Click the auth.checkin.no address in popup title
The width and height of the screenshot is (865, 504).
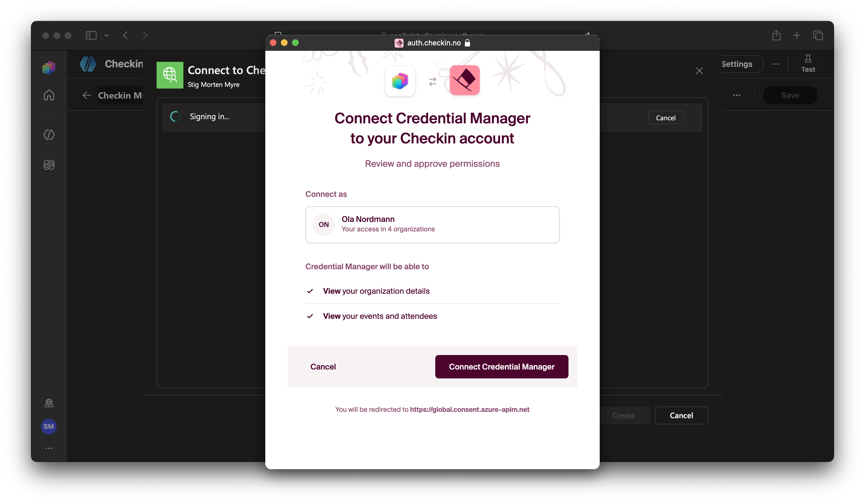434,43
